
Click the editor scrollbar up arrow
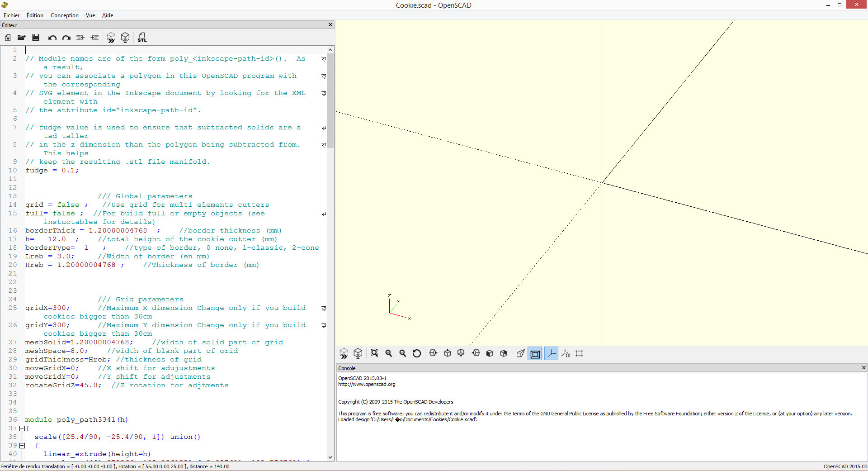(x=330, y=50)
